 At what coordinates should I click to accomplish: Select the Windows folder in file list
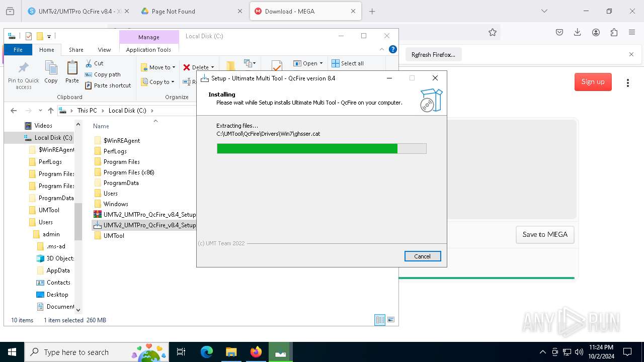point(116,204)
